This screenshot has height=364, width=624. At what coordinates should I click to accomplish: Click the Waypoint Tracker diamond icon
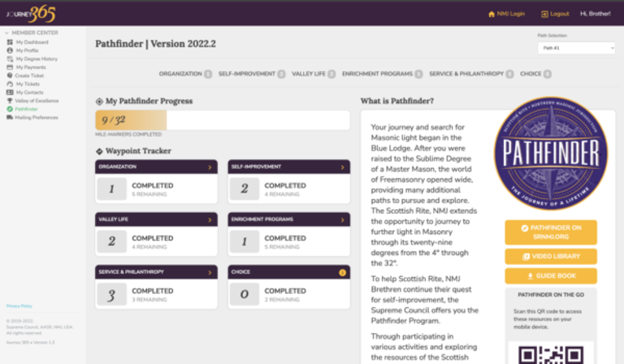coord(99,151)
